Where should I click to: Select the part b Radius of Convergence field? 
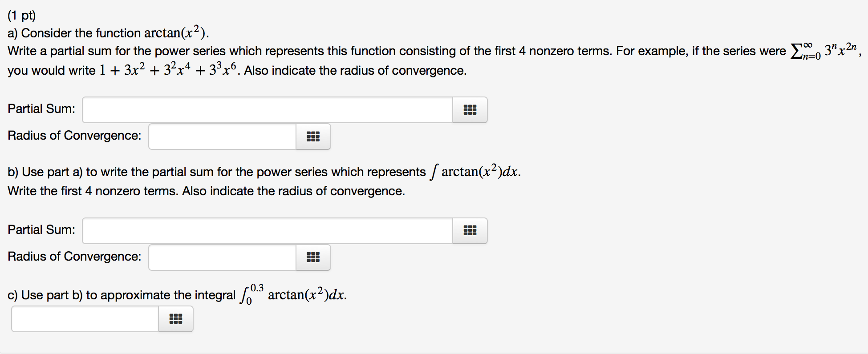click(222, 257)
